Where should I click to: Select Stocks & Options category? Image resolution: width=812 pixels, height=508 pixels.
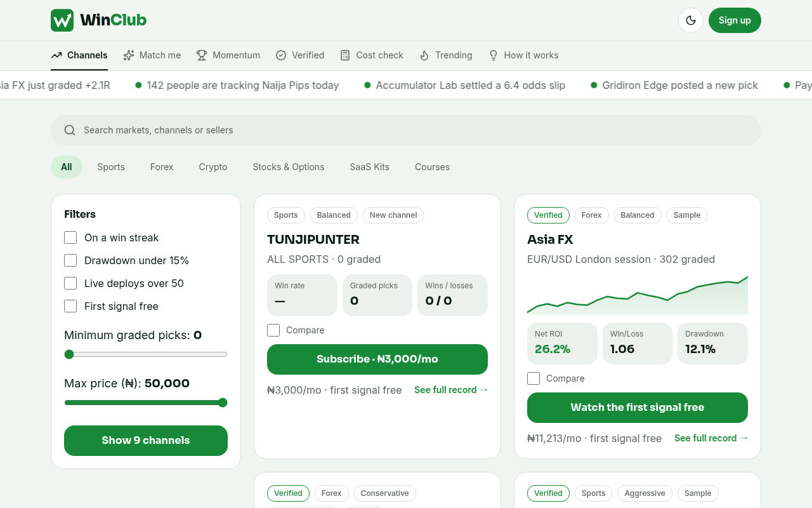(x=289, y=167)
